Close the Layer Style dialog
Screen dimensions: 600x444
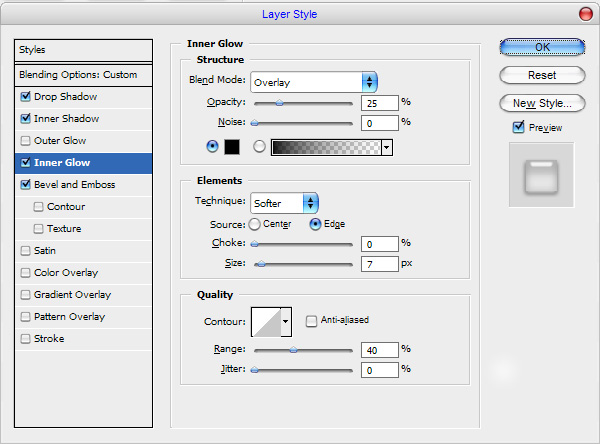point(585,14)
